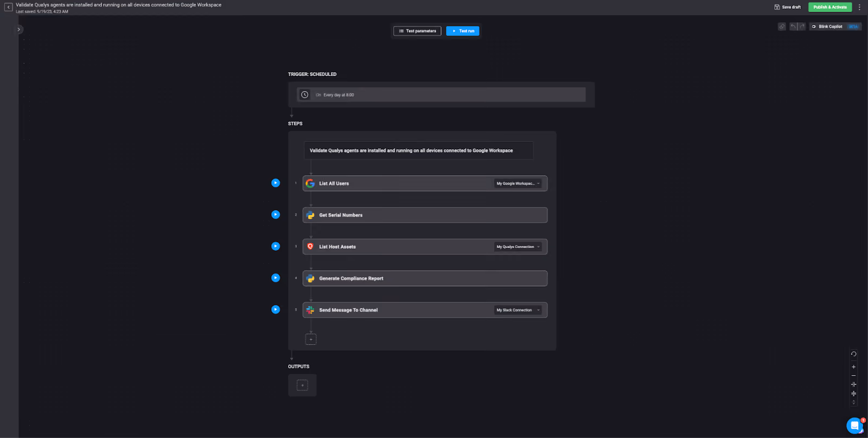Click Publish & Activate

coord(830,7)
